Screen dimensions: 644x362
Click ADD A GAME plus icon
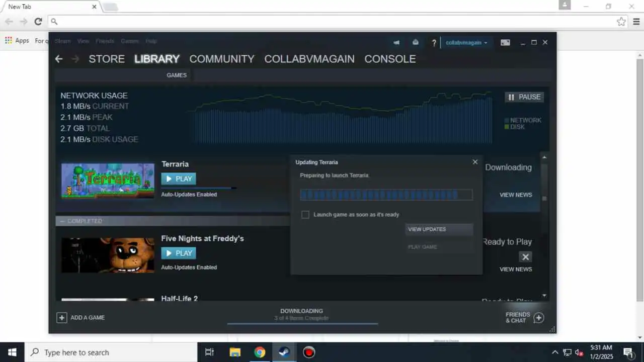61,318
